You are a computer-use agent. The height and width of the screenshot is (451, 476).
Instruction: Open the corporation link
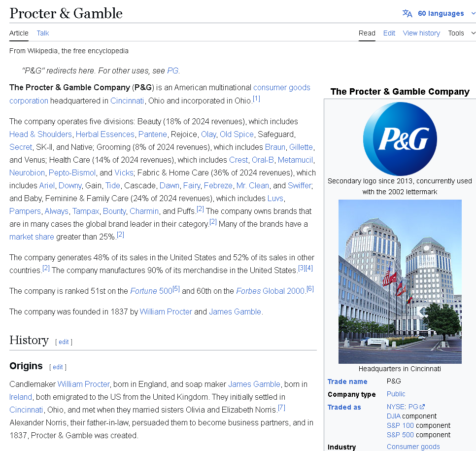29,101
